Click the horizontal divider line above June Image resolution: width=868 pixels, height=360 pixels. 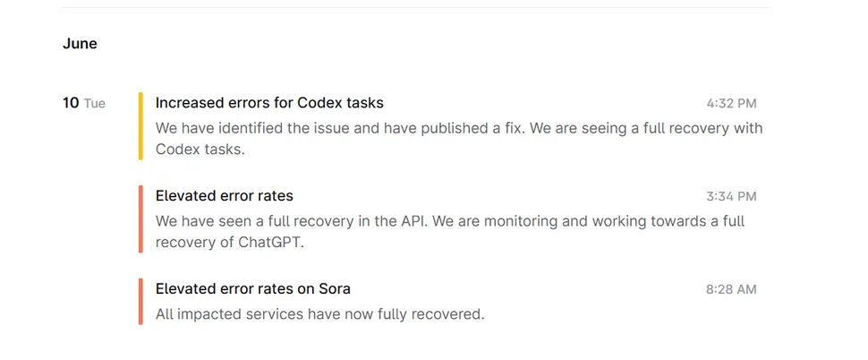tap(415, 8)
